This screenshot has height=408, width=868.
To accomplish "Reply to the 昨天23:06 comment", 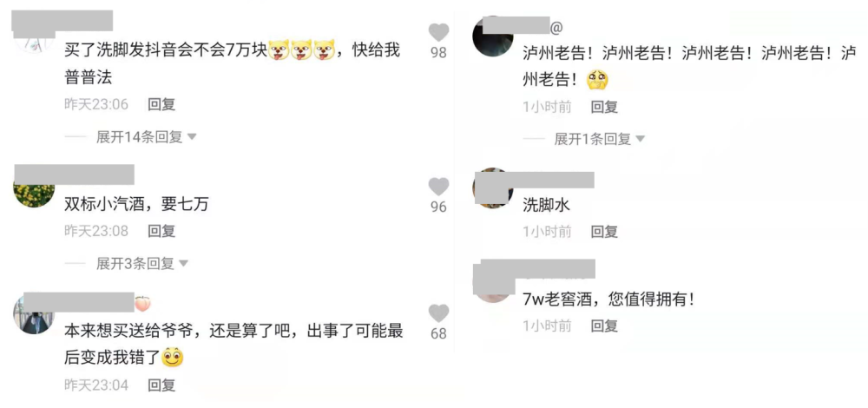I will click(161, 104).
